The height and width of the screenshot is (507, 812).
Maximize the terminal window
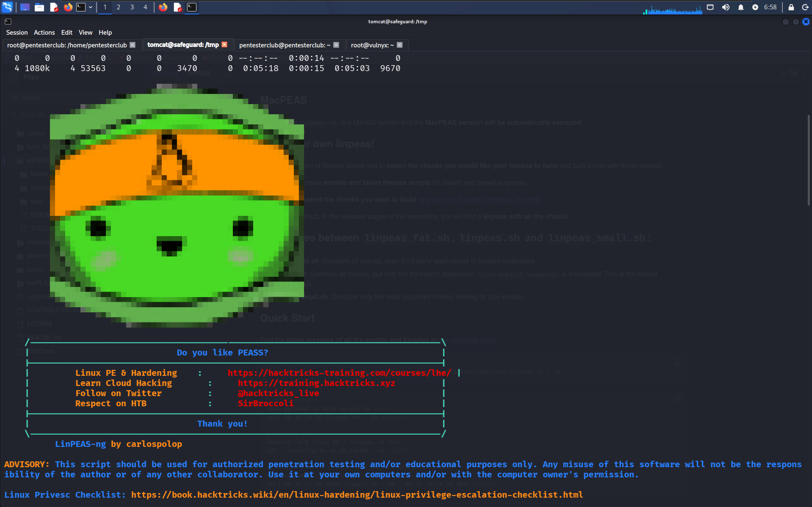[796, 22]
